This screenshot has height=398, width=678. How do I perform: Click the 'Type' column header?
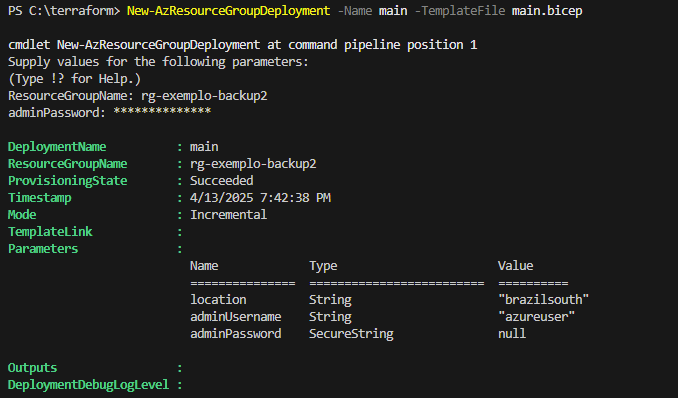[323, 266]
